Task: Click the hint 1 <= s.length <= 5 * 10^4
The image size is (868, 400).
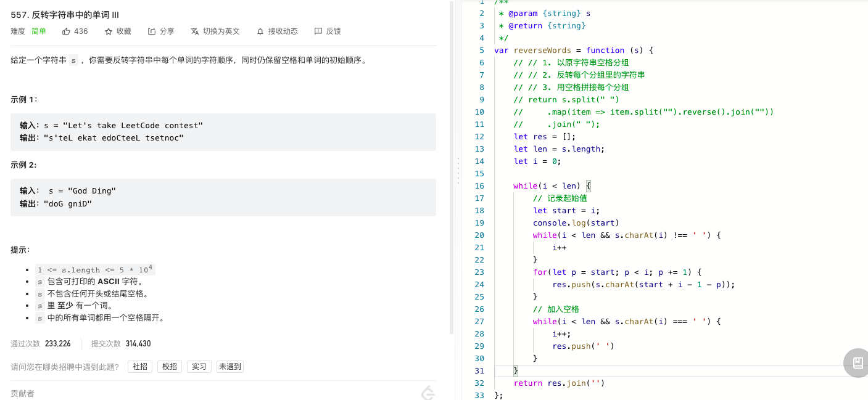Action: (95, 269)
